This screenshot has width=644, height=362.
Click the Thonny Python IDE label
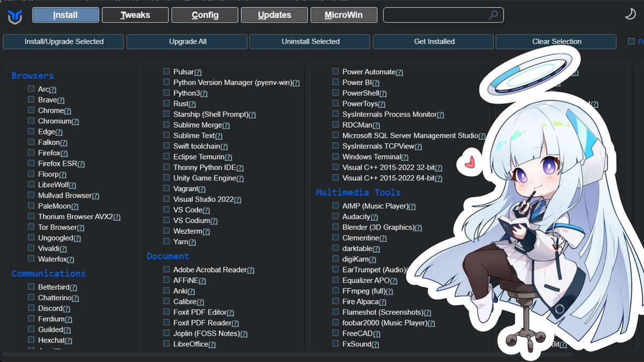tap(204, 167)
